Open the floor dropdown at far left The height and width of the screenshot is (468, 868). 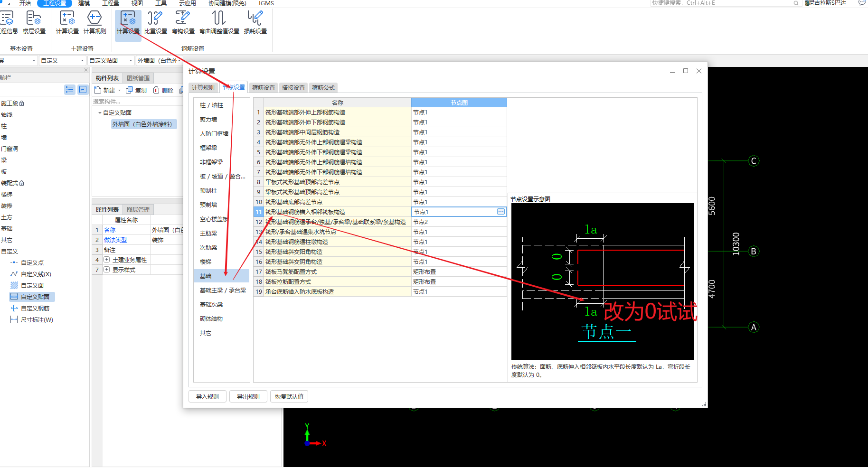pyautogui.click(x=19, y=60)
